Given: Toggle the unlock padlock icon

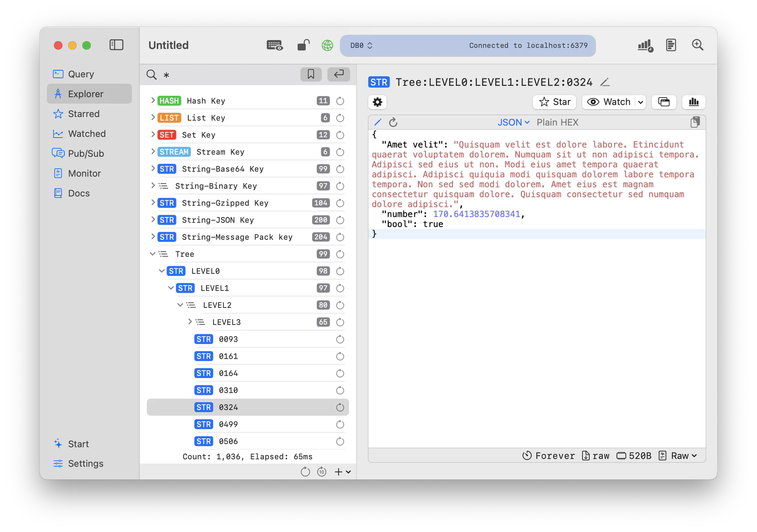Looking at the screenshot, I should pyautogui.click(x=303, y=45).
